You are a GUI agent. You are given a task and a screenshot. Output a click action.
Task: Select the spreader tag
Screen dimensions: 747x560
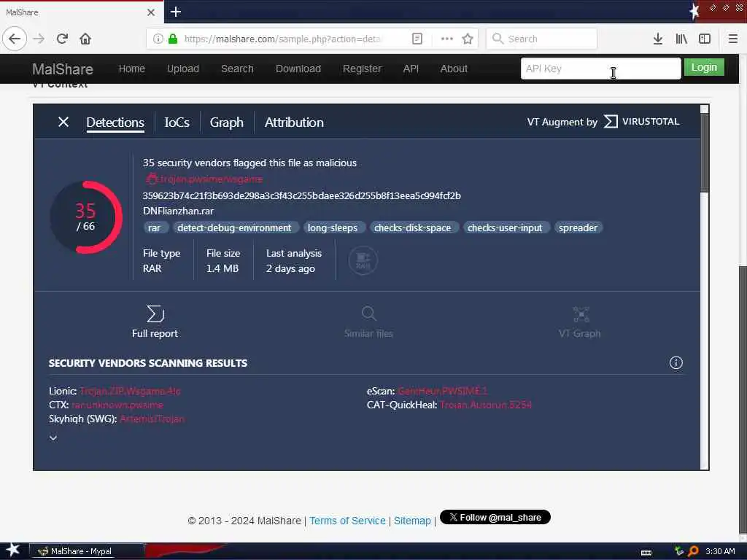pyautogui.click(x=578, y=227)
